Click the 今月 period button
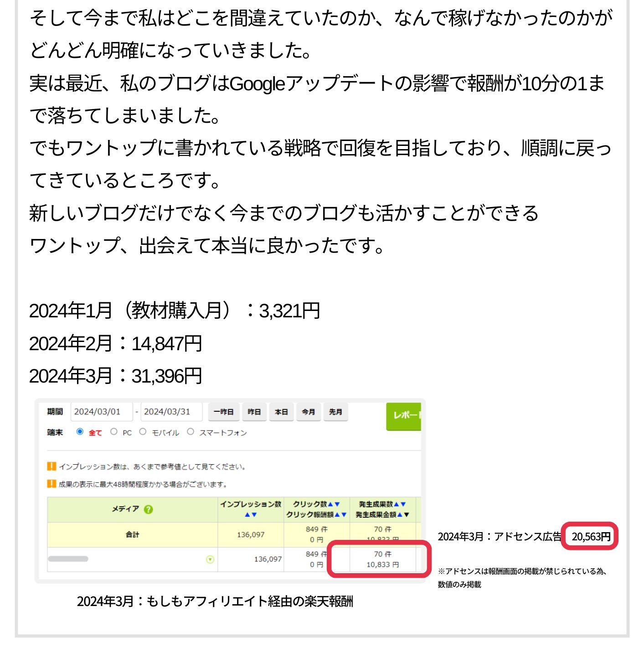644x658 pixels. [309, 412]
